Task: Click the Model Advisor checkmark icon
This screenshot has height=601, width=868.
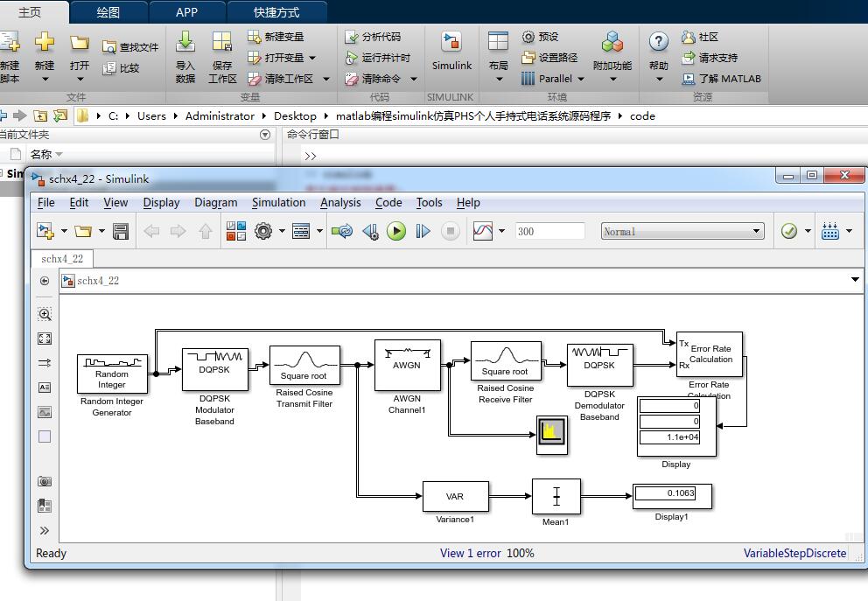Action: tap(789, 231)
